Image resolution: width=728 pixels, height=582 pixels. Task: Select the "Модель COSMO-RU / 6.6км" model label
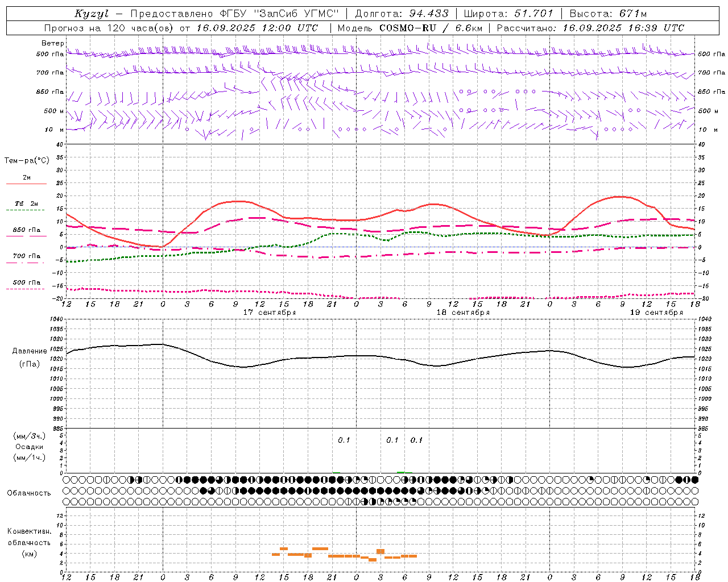click(410, 28)
